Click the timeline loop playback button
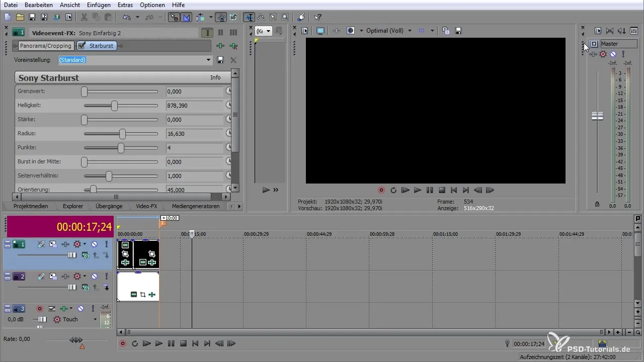This screenshot has height=362, width=644. [x=134, y=344]
